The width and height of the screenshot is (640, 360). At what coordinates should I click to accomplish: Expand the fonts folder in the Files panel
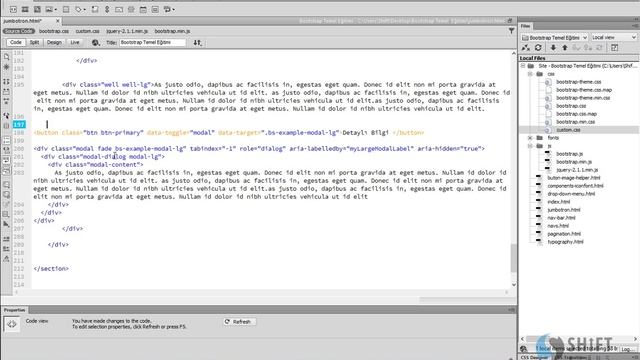point(530,138)
